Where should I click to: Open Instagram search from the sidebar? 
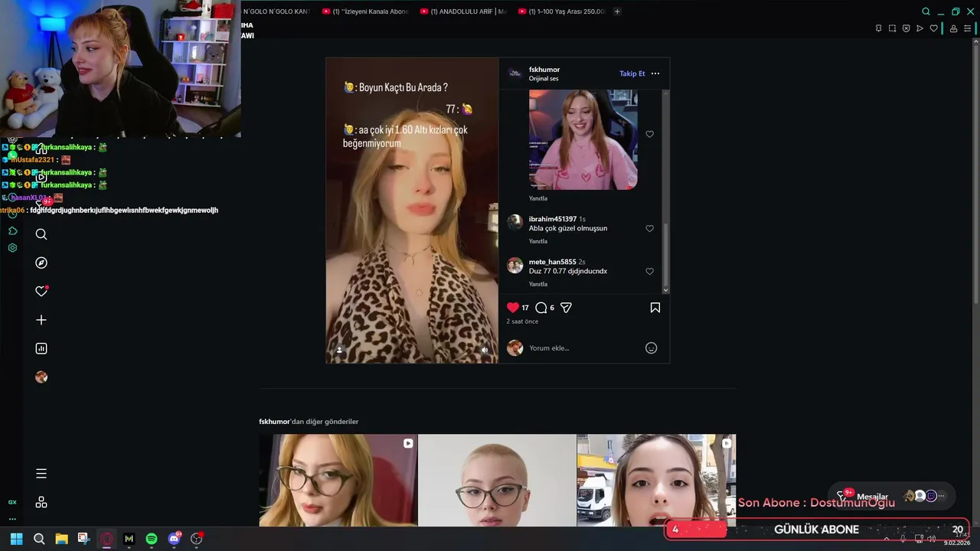(x=41, y=234)
